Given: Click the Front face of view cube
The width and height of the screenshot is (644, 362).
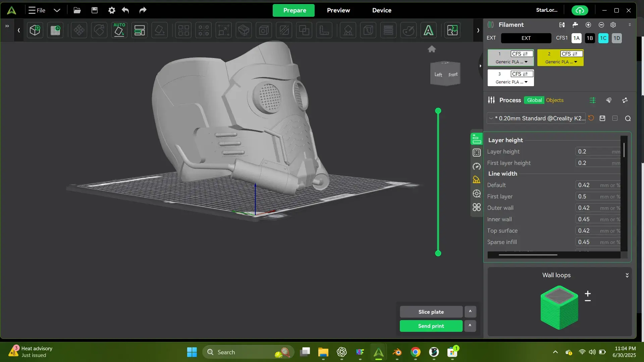Looking at the screenshot, I should (x=453, y=74).
